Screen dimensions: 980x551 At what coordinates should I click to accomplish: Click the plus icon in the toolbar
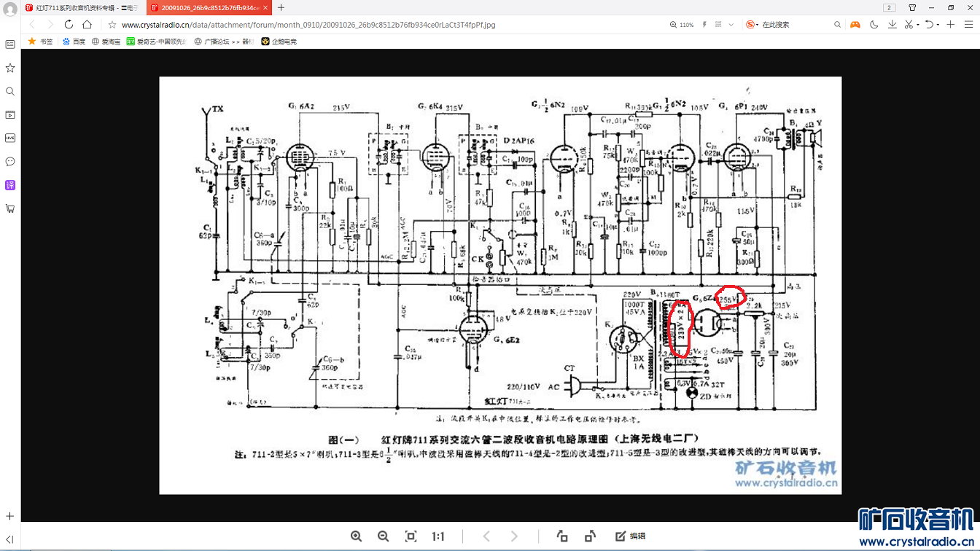click(951, 25)
